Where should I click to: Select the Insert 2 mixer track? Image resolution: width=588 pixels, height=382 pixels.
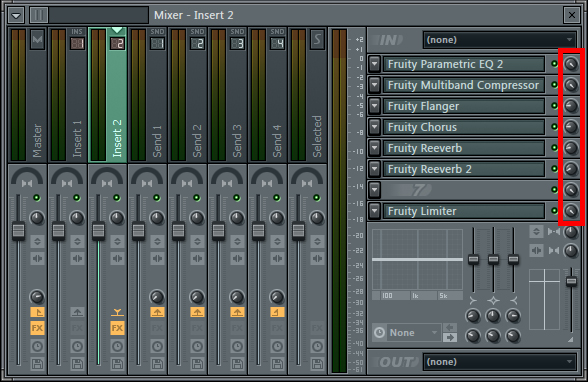pyautogui.click(x=108, y=95)
